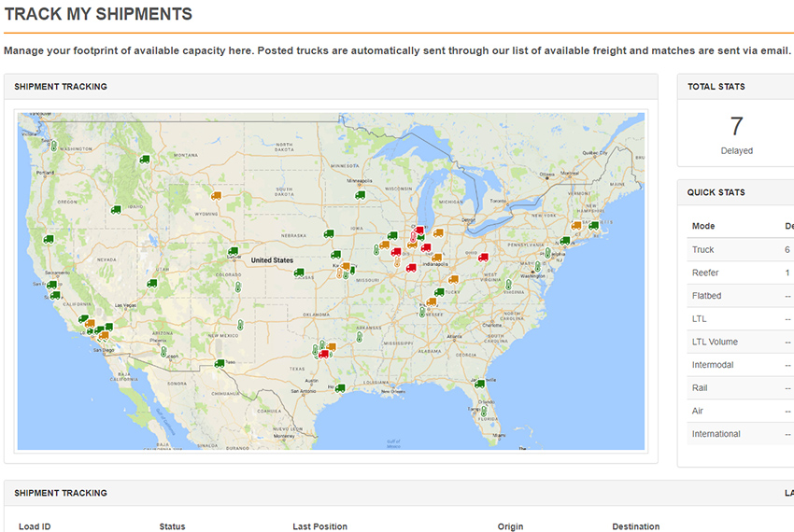Viewport: 794px width, 532px height.
Task: Click red truck marker in southern Illinois
Action: click(x=411, y=268)
